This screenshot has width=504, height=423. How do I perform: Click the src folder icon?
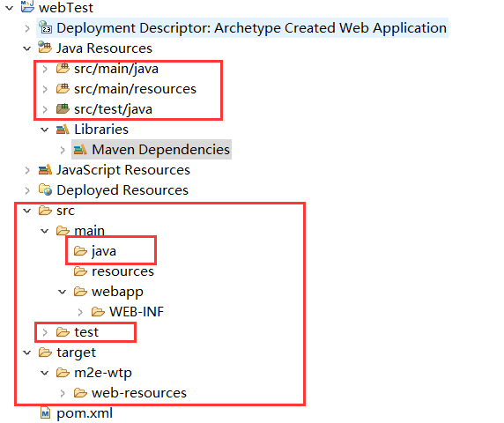(45, 211)
